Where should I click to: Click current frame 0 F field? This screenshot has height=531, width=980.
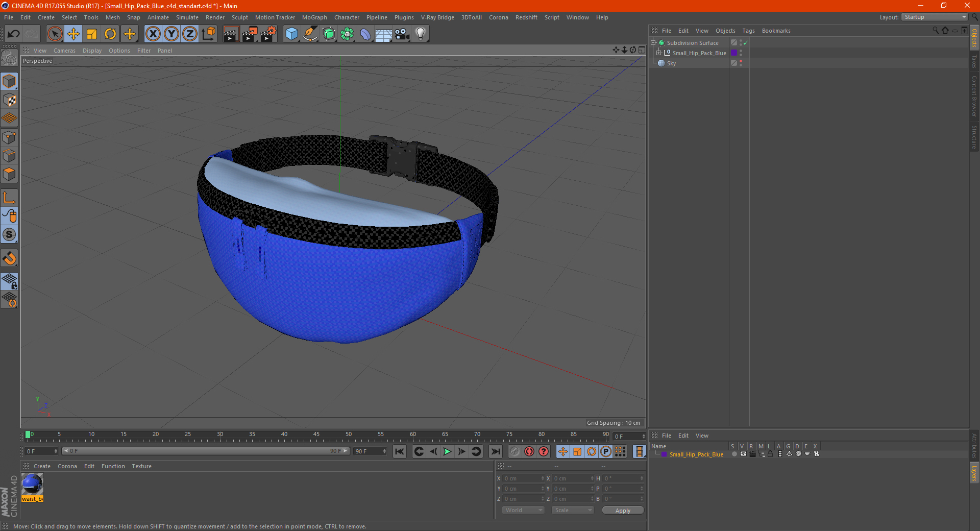coord(41,451)
